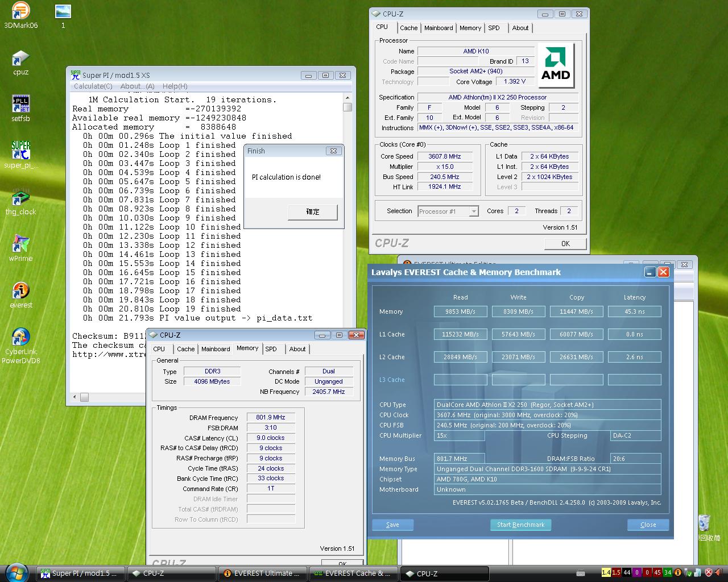Launch CyberLink PowerDVD8 from desktop
Screen dimensions: 728x582
point(20,346)
